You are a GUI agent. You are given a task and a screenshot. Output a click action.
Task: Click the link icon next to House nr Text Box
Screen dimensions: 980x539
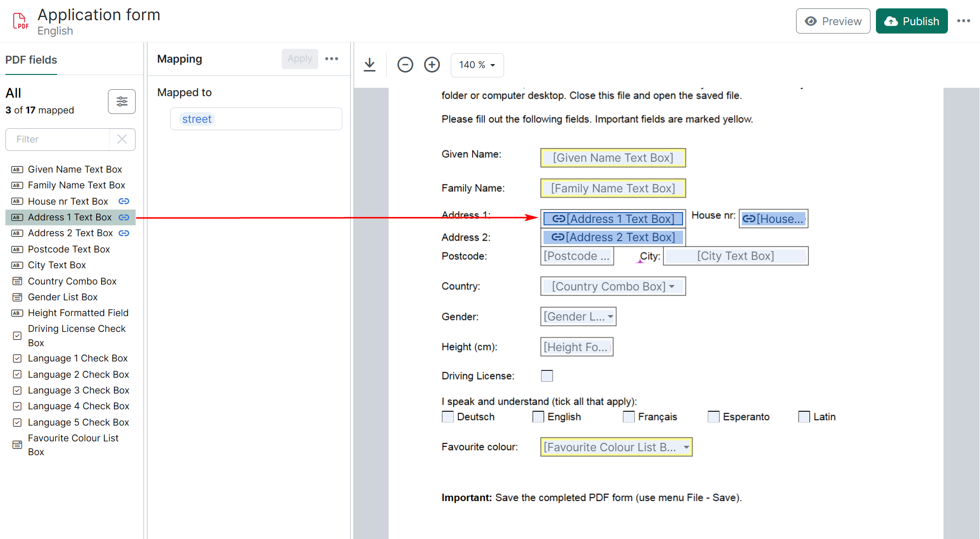(124, 201)
